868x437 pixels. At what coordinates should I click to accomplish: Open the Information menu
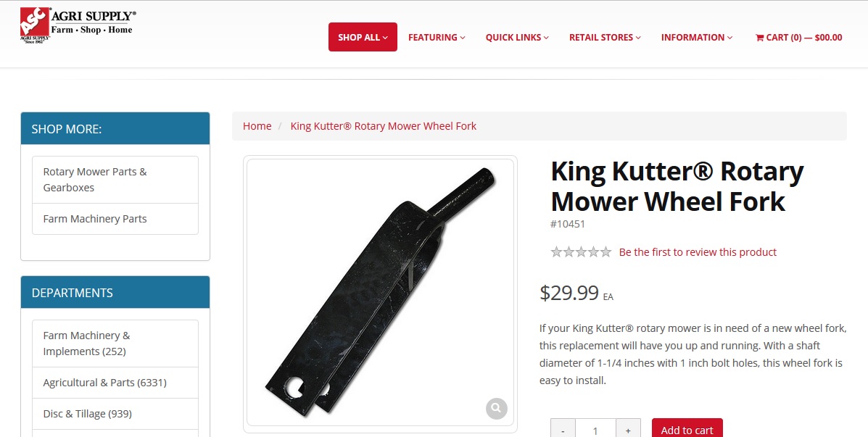pos(697,38)
